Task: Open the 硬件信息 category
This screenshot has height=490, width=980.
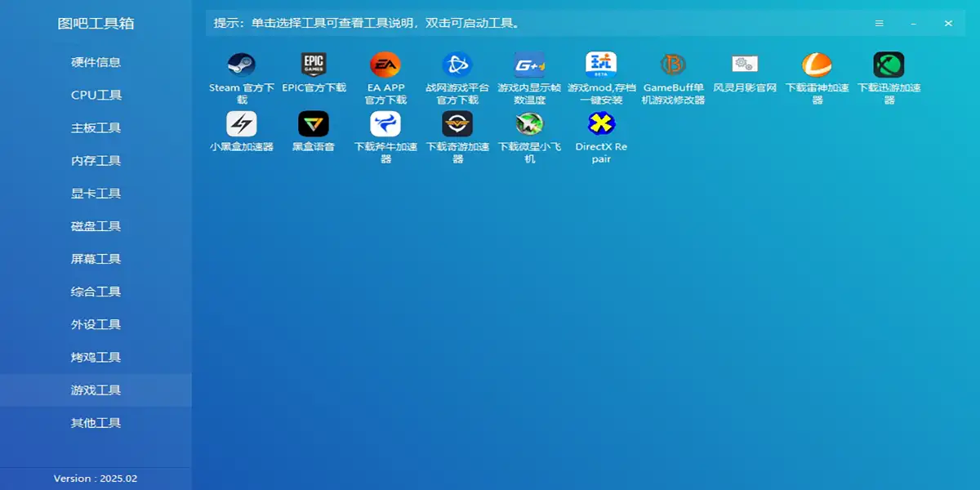Action: point(96,62)
